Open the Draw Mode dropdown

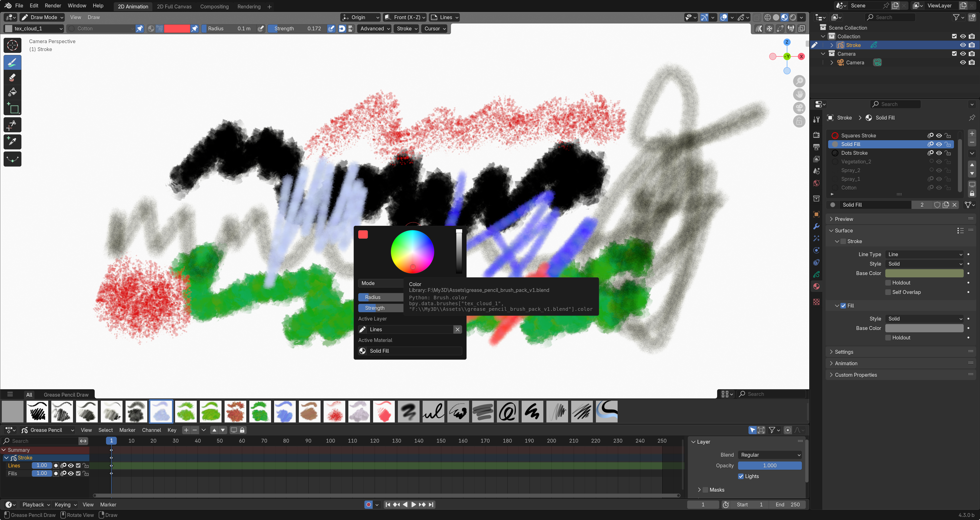coord(43,17)
